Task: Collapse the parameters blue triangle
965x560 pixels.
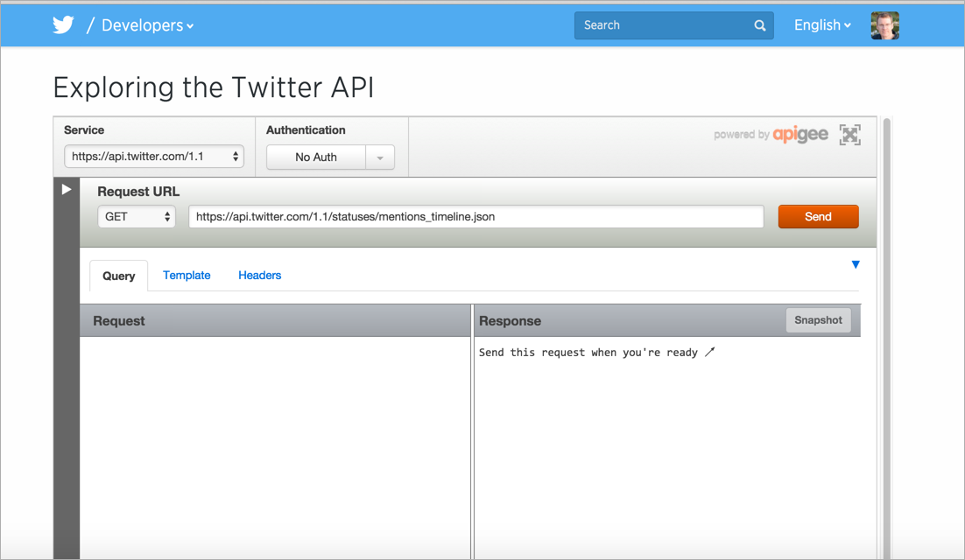Action: point(856,264)
